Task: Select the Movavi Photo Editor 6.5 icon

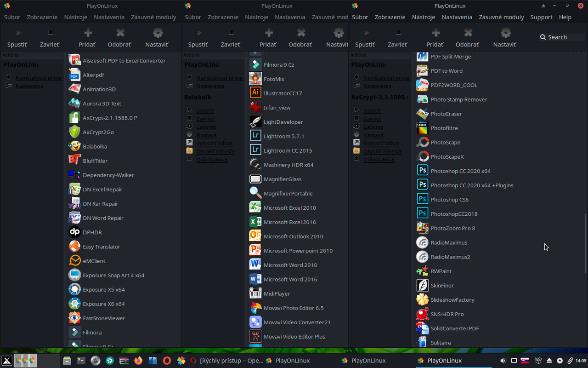Action: (x=255, y=307)
